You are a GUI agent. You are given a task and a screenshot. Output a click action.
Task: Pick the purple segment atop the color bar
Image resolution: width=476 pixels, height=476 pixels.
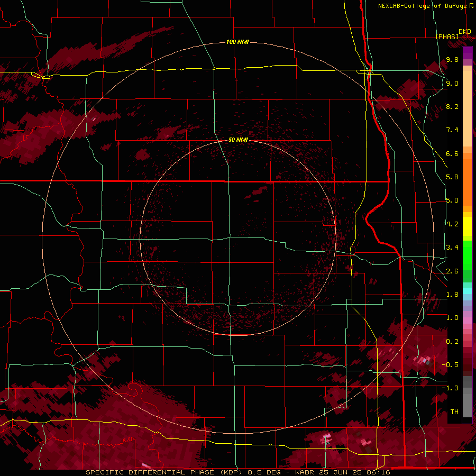coord(467,53)
